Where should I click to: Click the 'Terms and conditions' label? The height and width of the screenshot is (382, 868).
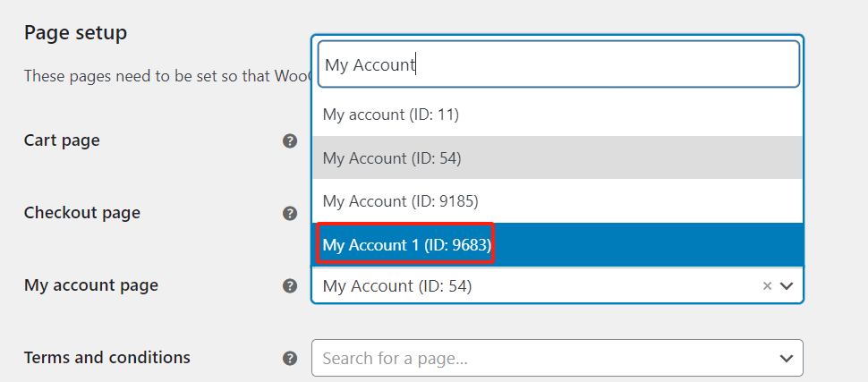tap(106, 357)
